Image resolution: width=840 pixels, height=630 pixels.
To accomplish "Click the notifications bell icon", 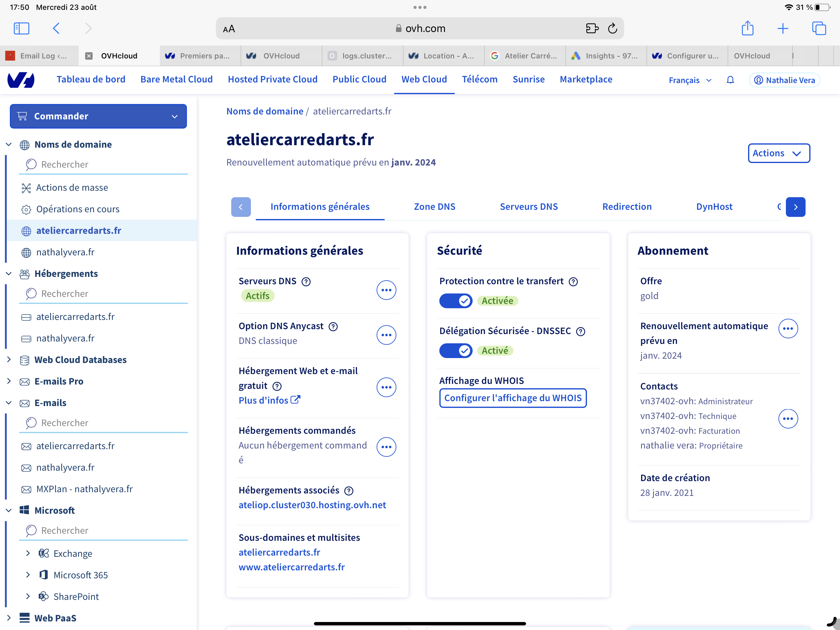I will (730, 80).
